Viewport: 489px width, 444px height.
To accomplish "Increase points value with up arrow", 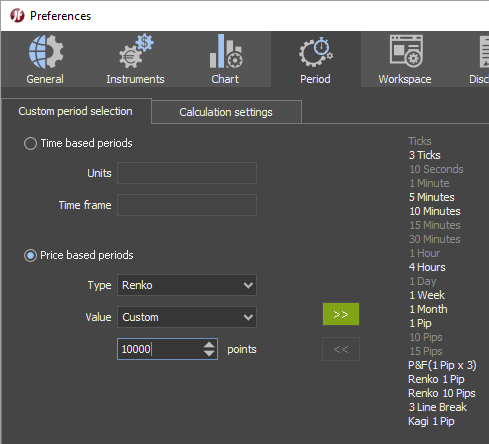I will (209, 345).
